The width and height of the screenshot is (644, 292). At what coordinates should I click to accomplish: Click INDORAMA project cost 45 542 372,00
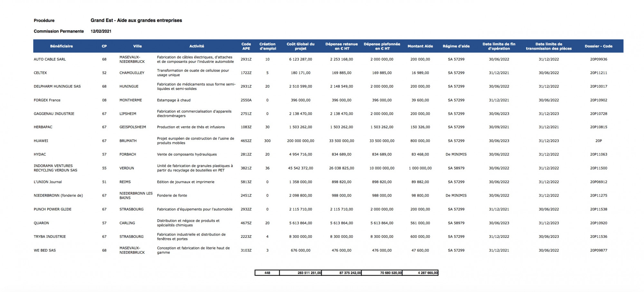(301, 168)
